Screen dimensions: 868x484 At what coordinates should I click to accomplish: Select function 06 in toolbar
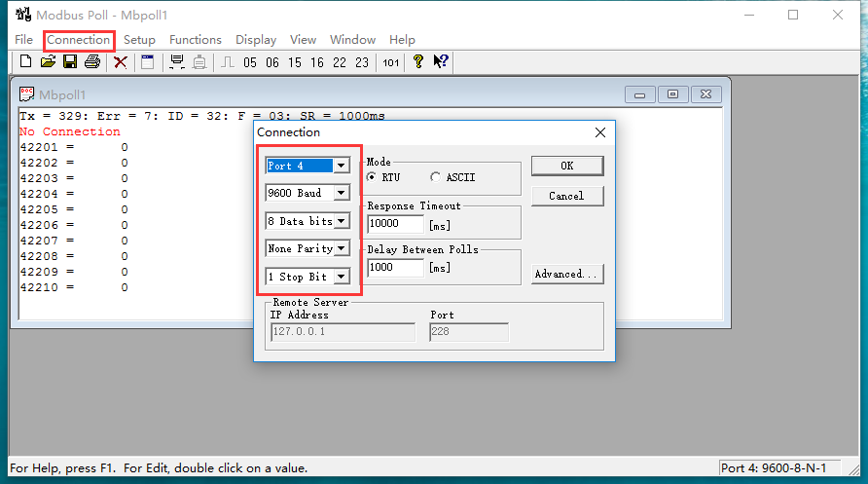272,62
